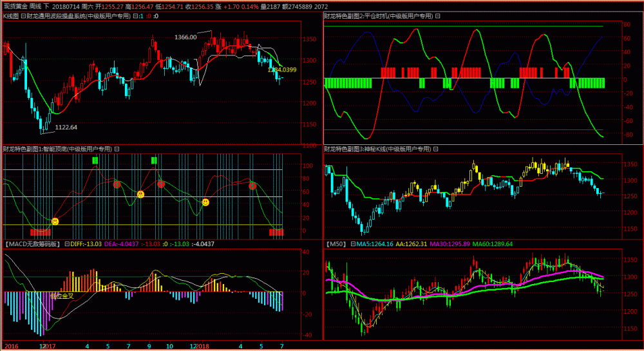Collapse the box icon beside K线图
The width and height of the screenshot is (644, 351).
[x=23, y=16]
